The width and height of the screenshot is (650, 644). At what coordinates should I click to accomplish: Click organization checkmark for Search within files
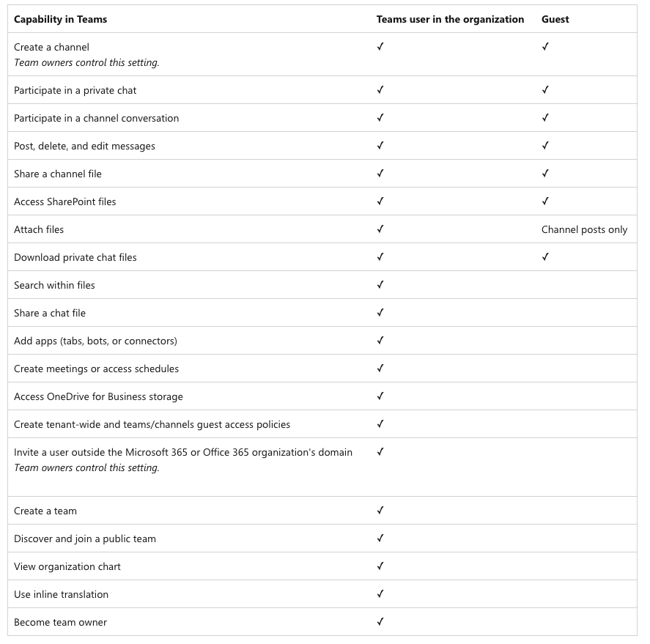380,284
